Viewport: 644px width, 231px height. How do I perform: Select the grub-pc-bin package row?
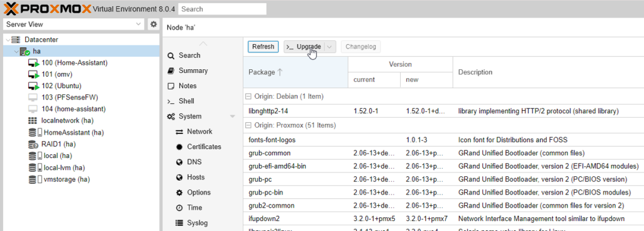click(x=443, y=193)
